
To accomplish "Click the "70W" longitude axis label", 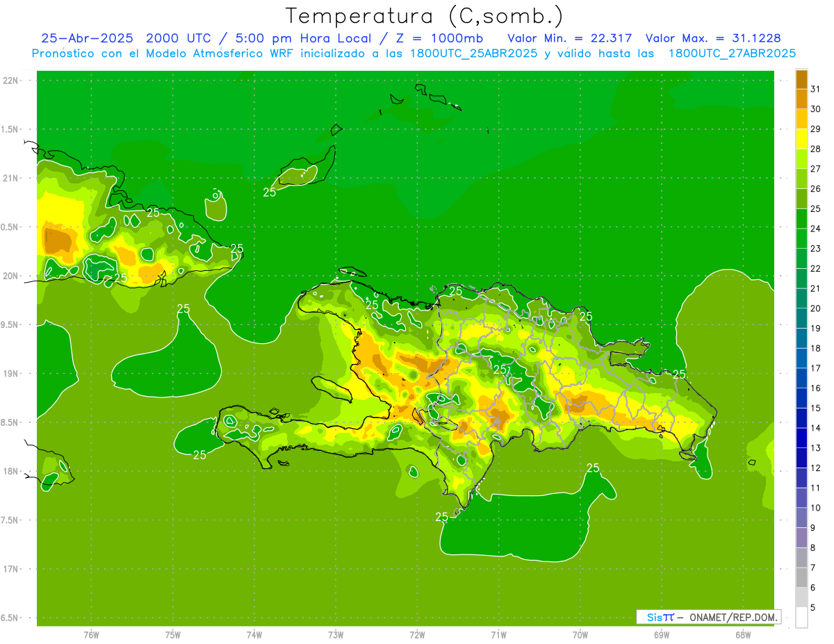I will point(580,635).
